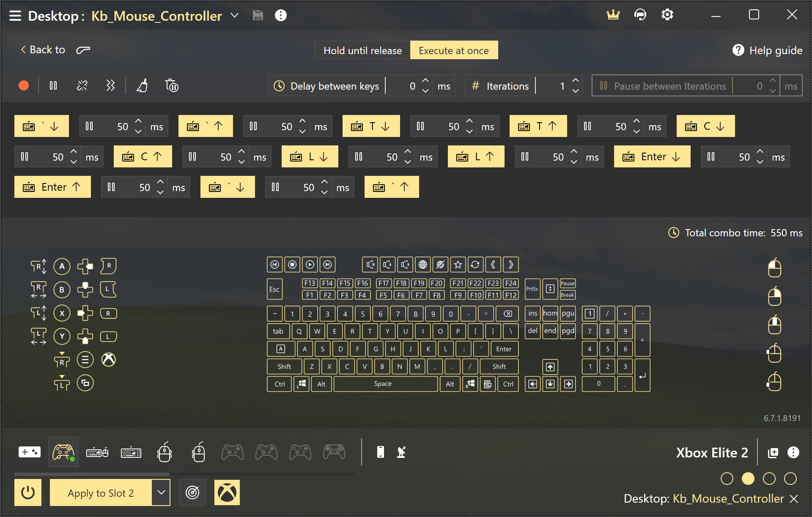Click the device list horizontal scrollbar
This screenshot has height=517, width=812.
tap(92, 474)
